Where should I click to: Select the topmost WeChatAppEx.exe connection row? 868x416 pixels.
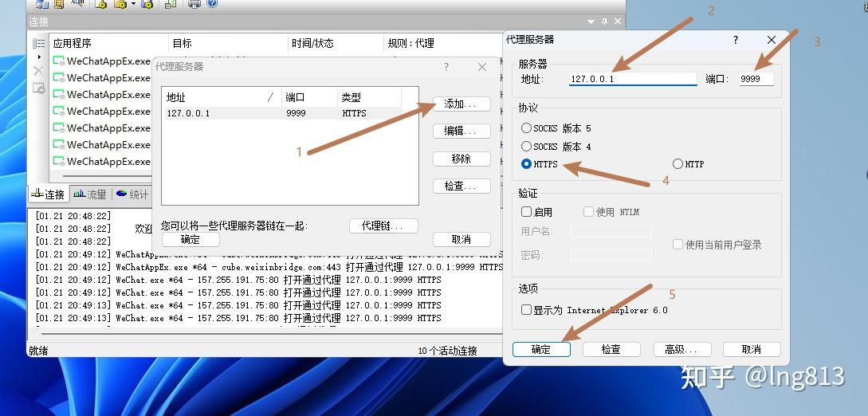(101, 61)
